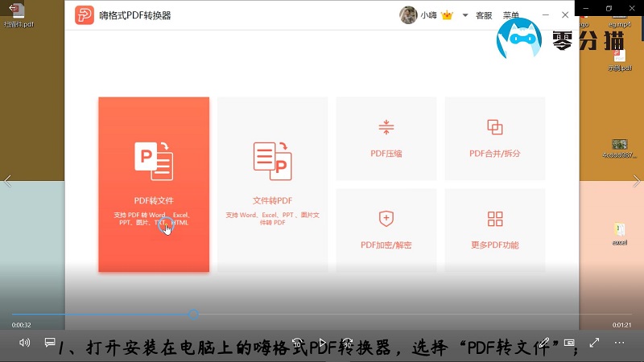
Task: Select the excel desktop file
Action: point(619,234)
